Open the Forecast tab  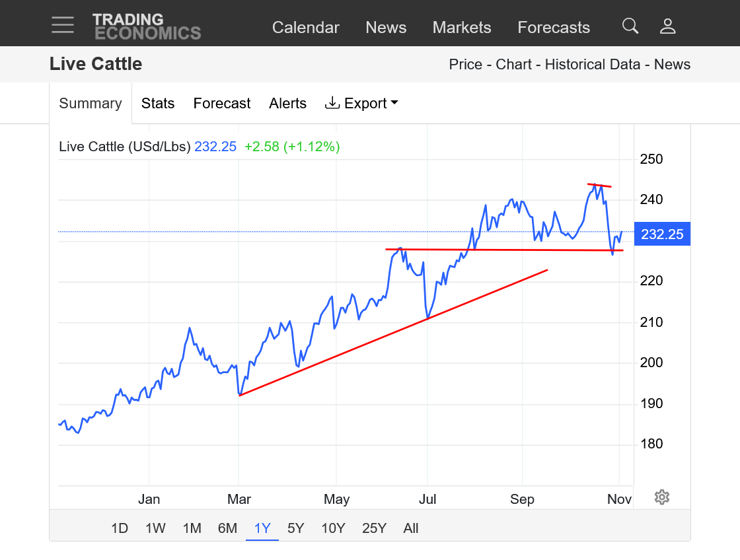coord(222,103)
